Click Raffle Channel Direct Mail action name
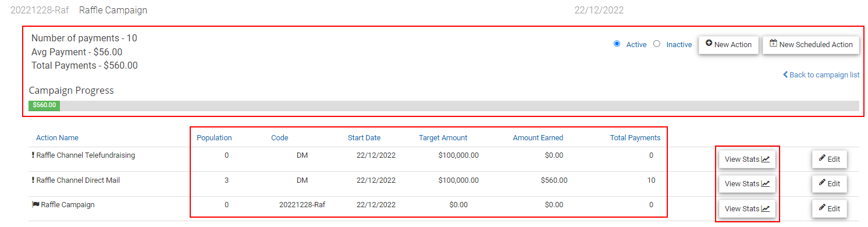This screenshot has width=868, height=227. [78, 180]
